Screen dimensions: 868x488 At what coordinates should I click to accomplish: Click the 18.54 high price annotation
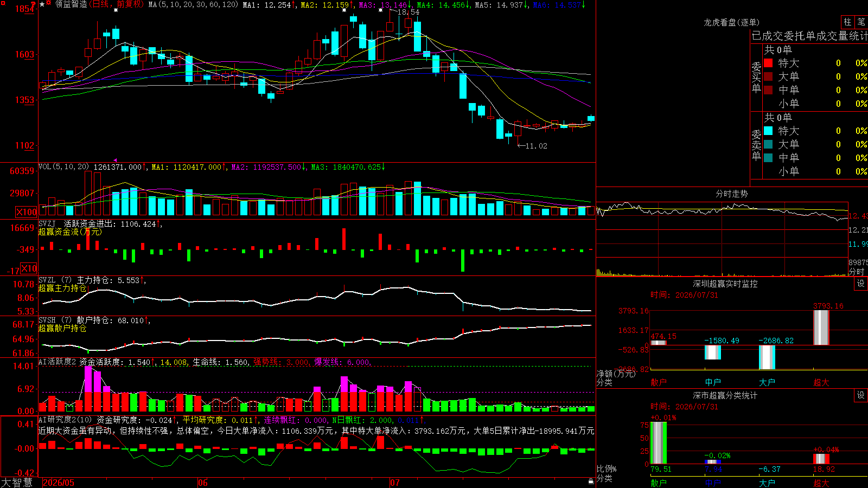click(408, 12)
